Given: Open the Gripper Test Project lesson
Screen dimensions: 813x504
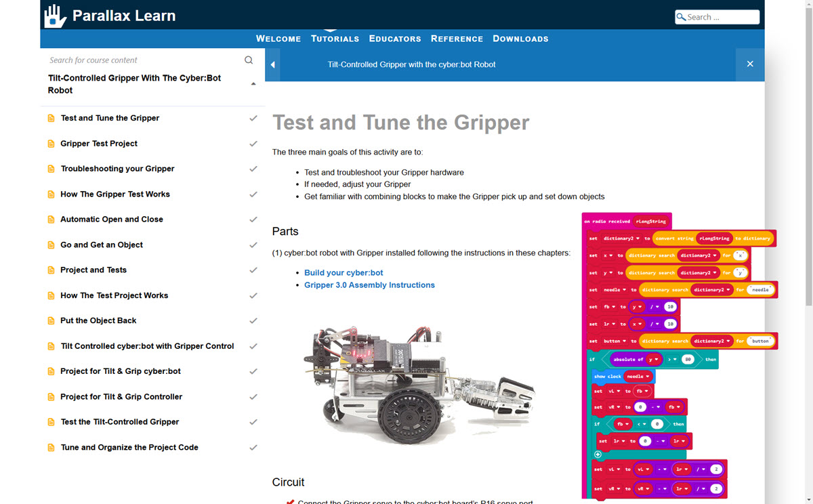Looking at the screenshot, I should click(99, 144).
